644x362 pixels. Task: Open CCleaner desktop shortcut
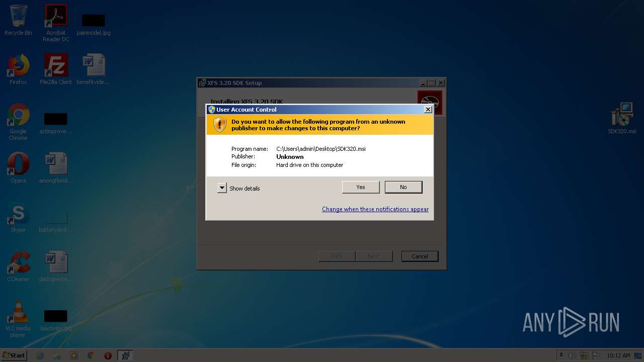(18, 266)
